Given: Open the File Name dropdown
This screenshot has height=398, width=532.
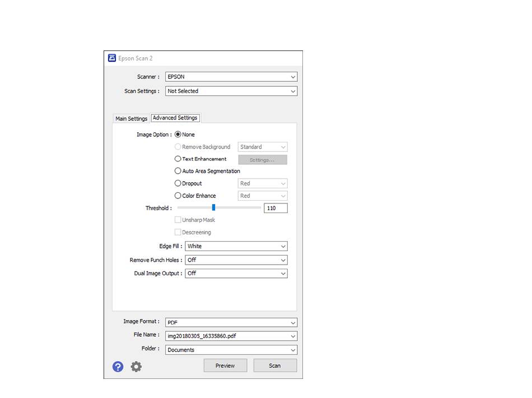Looking at the screenshot, I should [231, 336].
